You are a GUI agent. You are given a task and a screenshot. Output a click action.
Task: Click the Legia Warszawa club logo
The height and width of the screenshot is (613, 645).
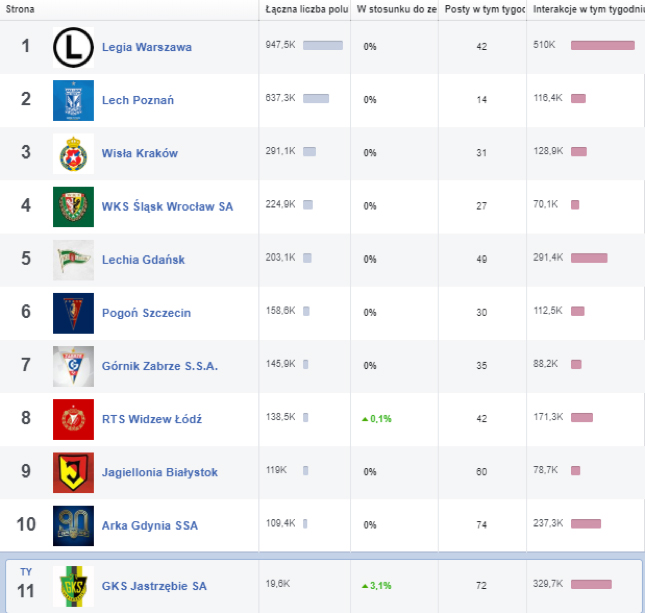(x=73, y=47)
